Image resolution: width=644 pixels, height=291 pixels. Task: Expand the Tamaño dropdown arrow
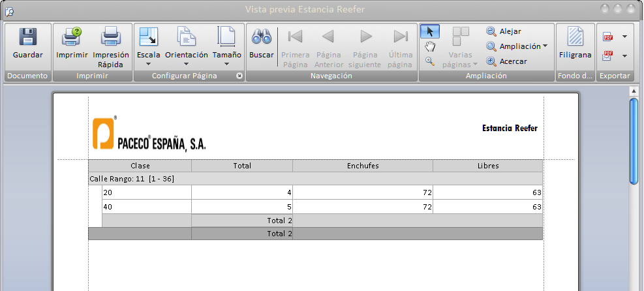[226, 64]
